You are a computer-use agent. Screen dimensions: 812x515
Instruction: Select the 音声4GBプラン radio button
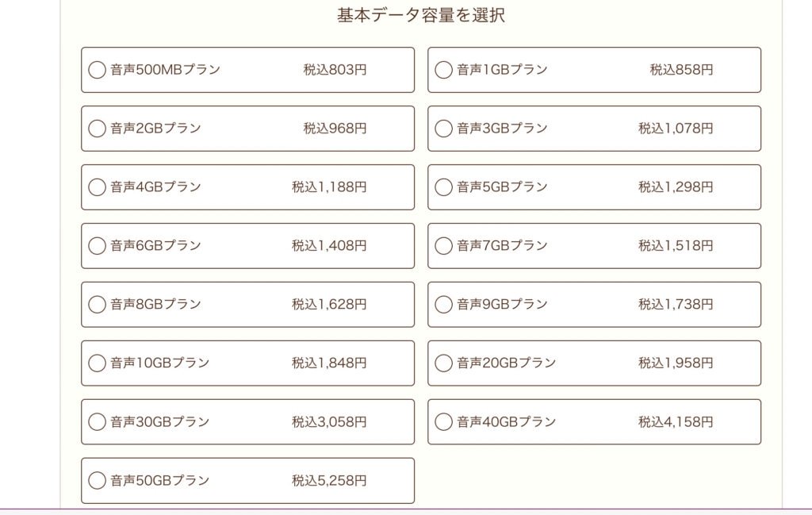[97, 186]
